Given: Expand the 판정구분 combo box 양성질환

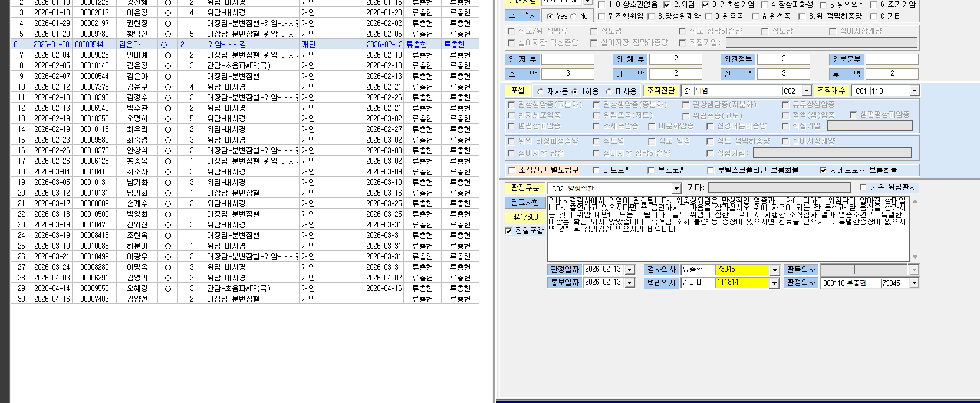Looking at the screenshot, I should tap(676, 189).
